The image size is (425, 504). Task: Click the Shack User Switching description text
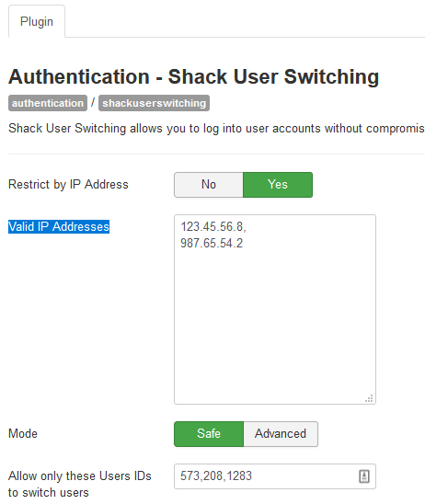click(216, 128)
